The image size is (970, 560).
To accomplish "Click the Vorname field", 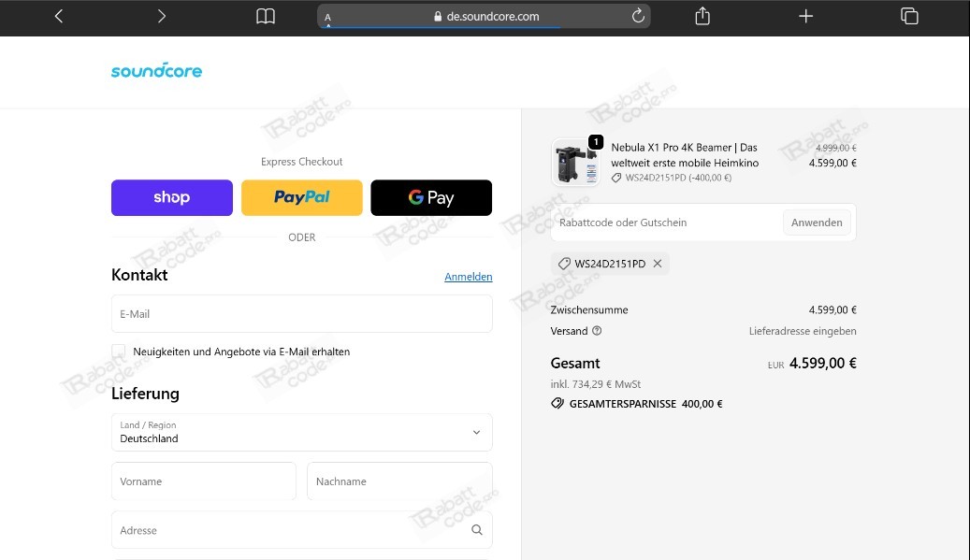I will tap(204, 481).
